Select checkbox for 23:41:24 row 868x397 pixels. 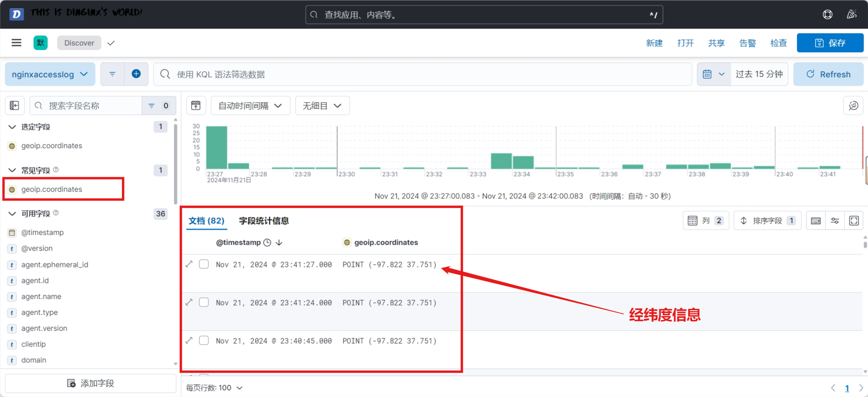click(x=204, y=302)
